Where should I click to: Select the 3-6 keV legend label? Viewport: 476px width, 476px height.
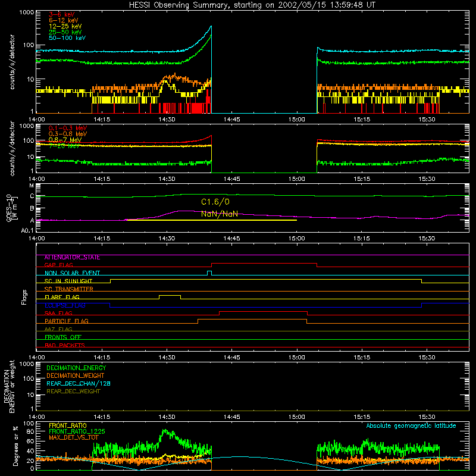pos(62,14)
